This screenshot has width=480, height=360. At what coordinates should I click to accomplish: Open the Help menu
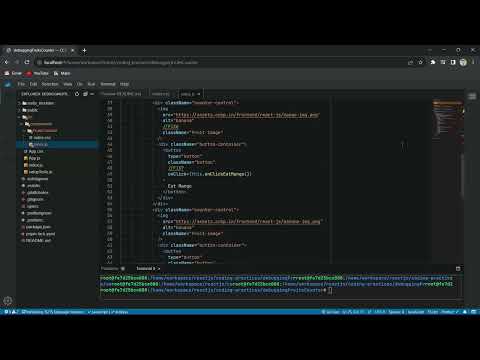click(124, 84)
